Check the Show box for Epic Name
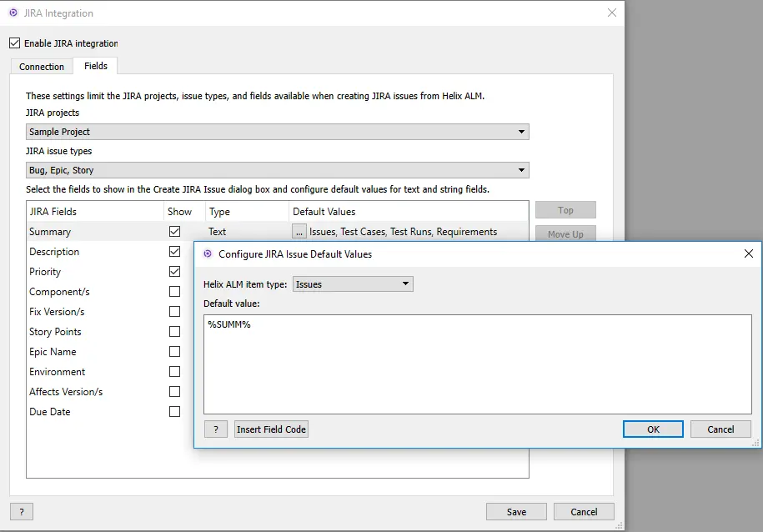The height and width of the screenshot is (532, 763). pos(174,351)
